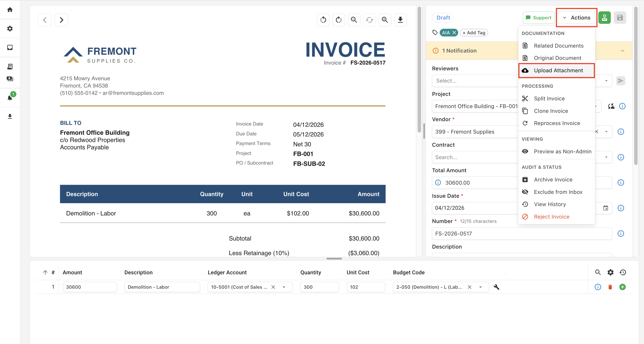Clear the budget code selection
644x344 pixels.
(x=469, y=287)
